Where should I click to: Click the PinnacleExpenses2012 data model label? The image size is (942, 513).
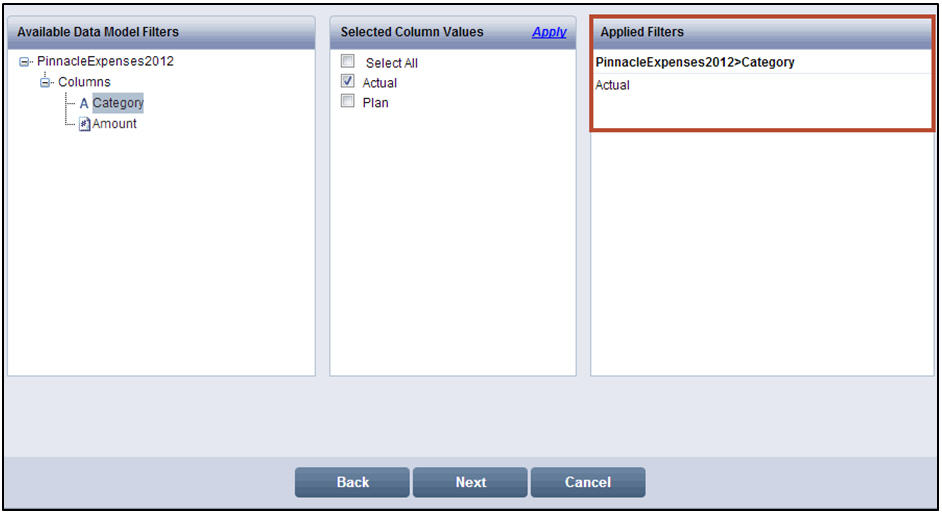pyautogui.click(x=105, y=61)
